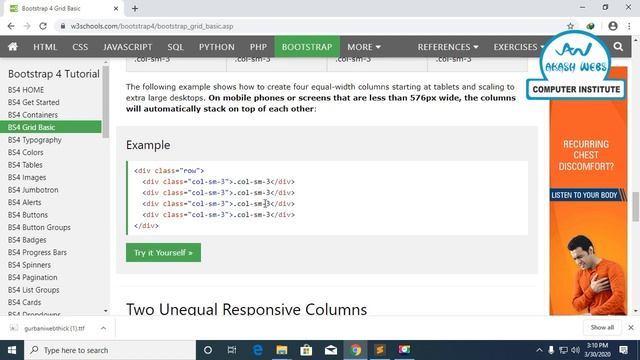Viewport: 640px width, 360px height.
Task: Open the BS4 Buttons link
Action: (28, 215)
